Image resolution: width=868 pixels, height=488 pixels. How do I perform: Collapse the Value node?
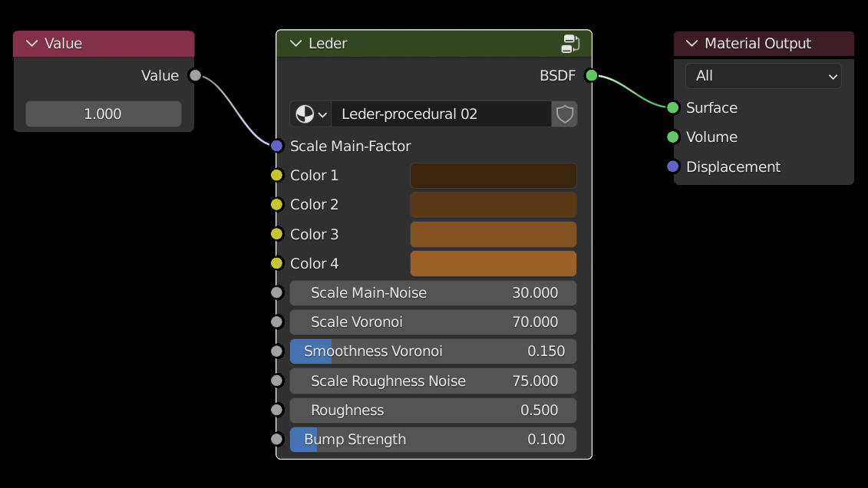(32, 44)
